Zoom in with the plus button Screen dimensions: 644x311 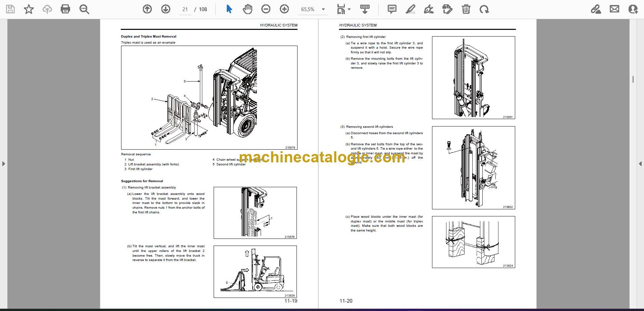[x=284, y=9]
